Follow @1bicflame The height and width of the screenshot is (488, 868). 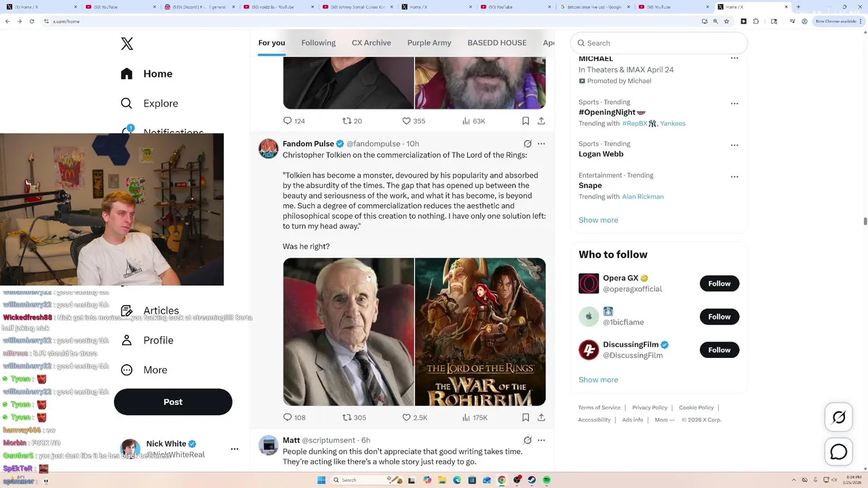pyautogui.click(x=719, y=317)
